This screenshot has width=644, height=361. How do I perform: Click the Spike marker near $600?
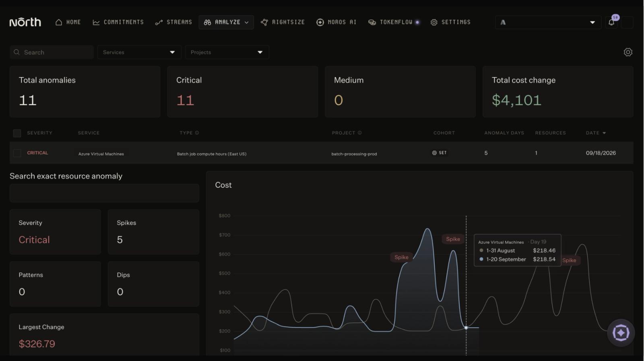[x=401, y=257]
